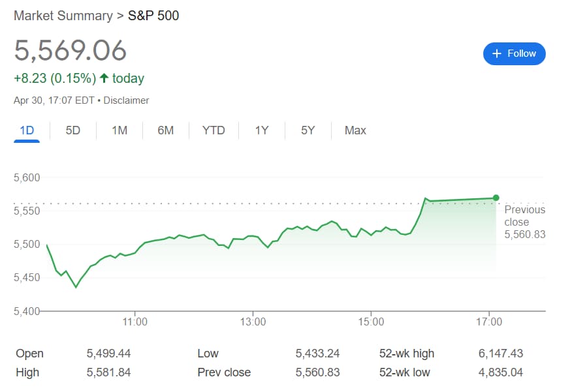Click the Open price value 5,499.44

(108, 354)
